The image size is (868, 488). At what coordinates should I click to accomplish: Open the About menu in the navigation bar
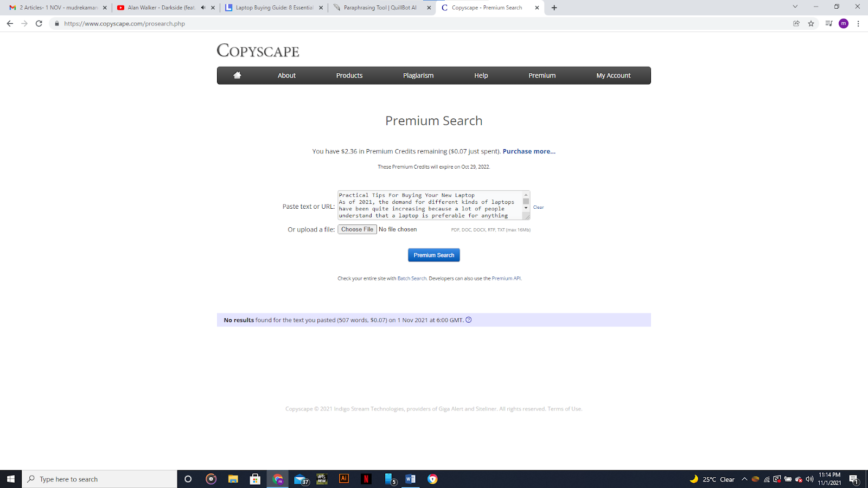tap(286, 75)
